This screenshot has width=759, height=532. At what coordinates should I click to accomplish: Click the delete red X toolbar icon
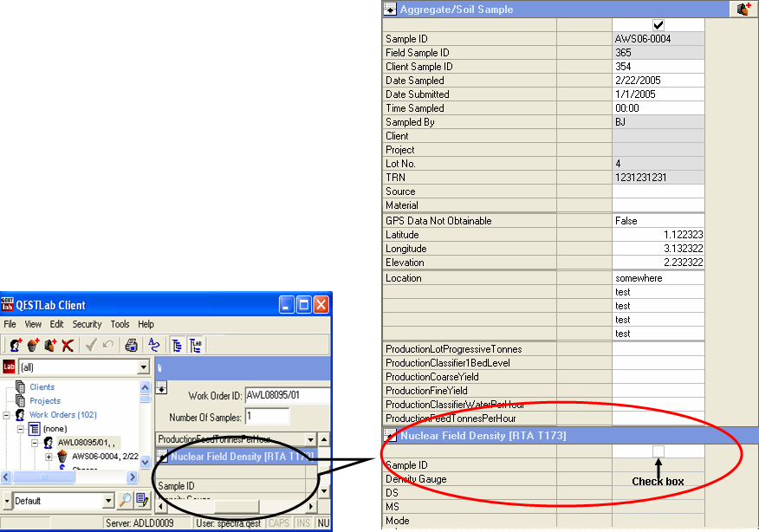point(68,345)
